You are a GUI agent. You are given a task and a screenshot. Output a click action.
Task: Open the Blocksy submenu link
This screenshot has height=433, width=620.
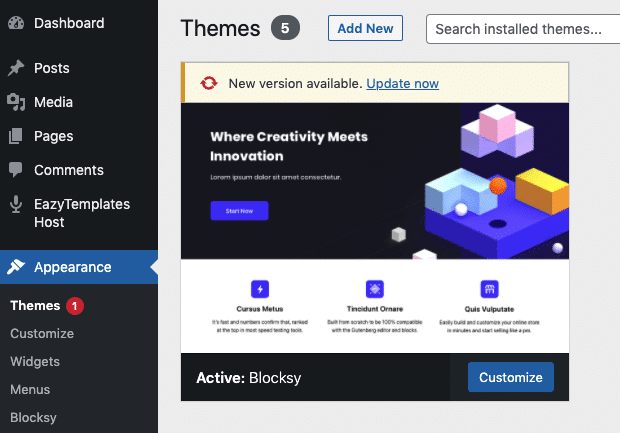pos(33,418)
